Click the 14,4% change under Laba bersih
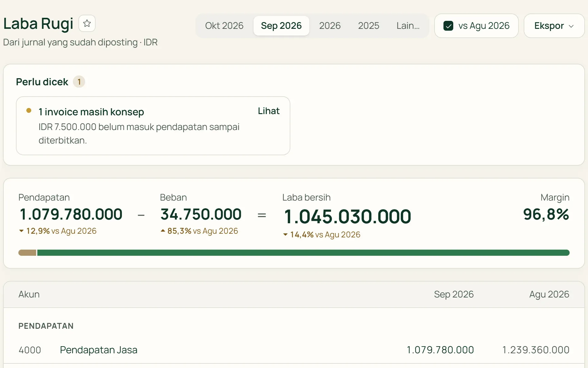The width and height of the screenshot is (588, 368). [322, 235]
